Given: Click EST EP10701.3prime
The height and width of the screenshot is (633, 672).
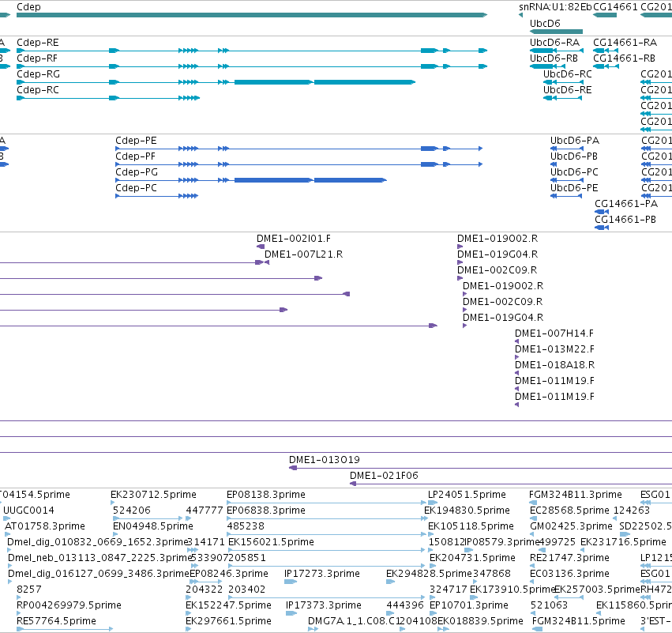Looking at the screenshot, I should 469,605.
